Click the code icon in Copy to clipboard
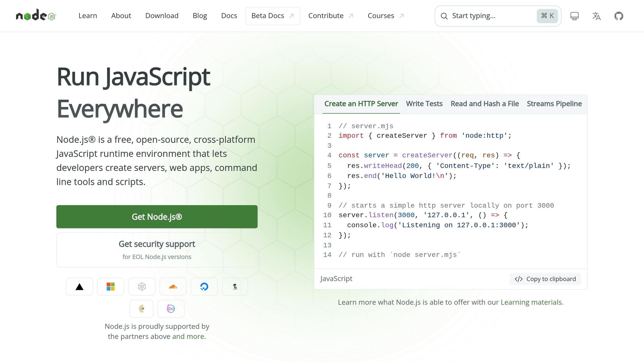The height and width of the screenshot is (362, 644). (x=519, y=279)
